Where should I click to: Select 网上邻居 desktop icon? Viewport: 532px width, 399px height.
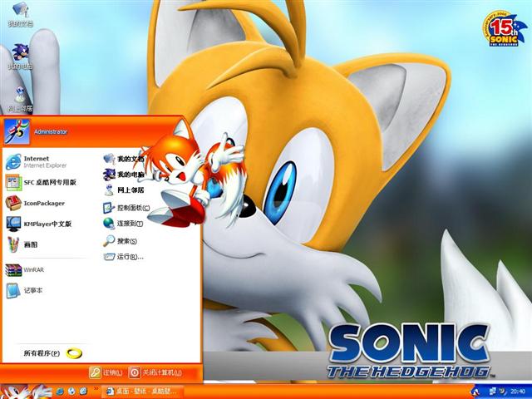pyautogui.click(x=20, y=99)
